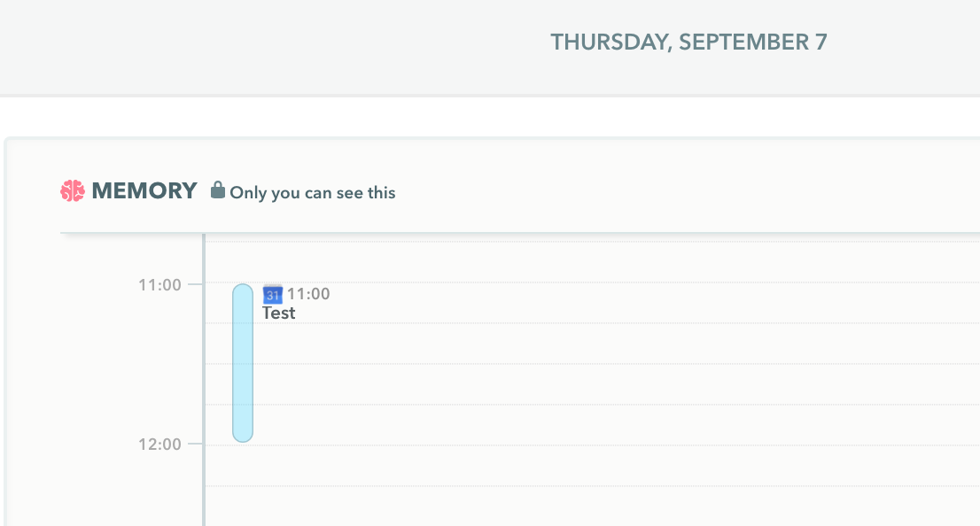Screen dimensions: 980x526
Task: Click bottom rounded end of Test event bar
Action: 243,435
